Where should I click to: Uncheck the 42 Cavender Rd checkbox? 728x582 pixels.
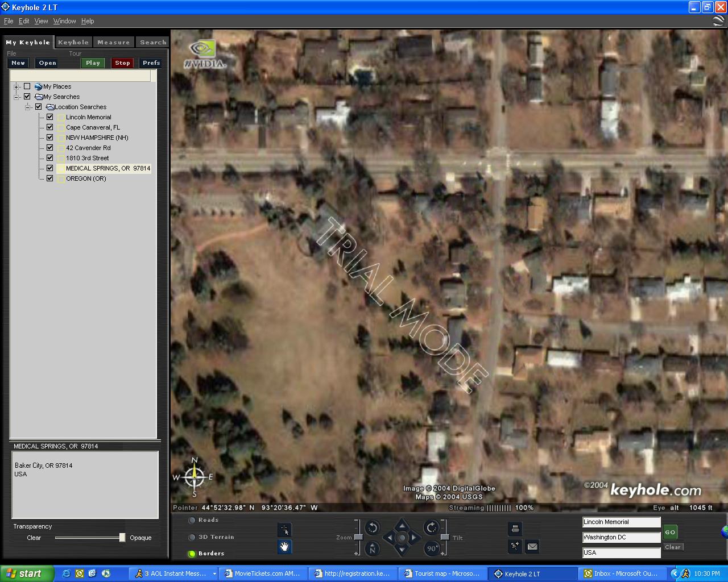point(49,148)
